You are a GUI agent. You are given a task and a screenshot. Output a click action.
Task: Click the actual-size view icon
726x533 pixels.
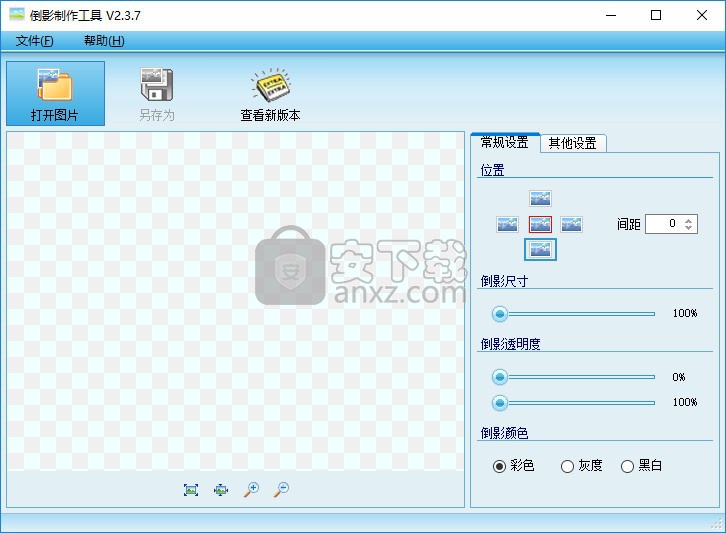pyautogui.click(x=221, y=489)
